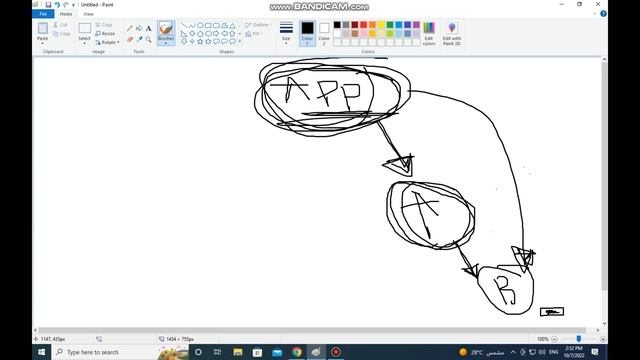The width and height of the screenshot is (640, 360).
Task: Click the Paste clipboard icon
Action: [x=42, y=29]
